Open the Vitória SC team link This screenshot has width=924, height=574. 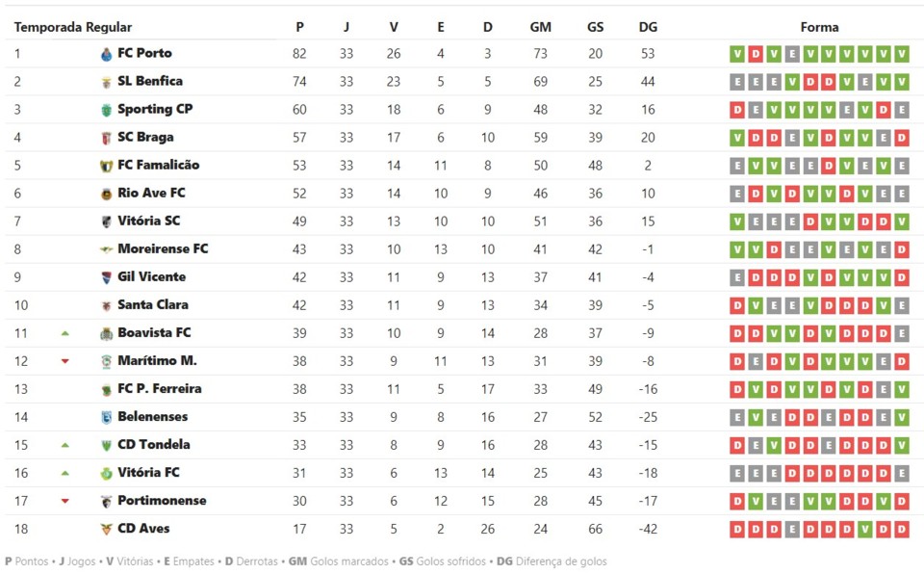coord(148,221)
